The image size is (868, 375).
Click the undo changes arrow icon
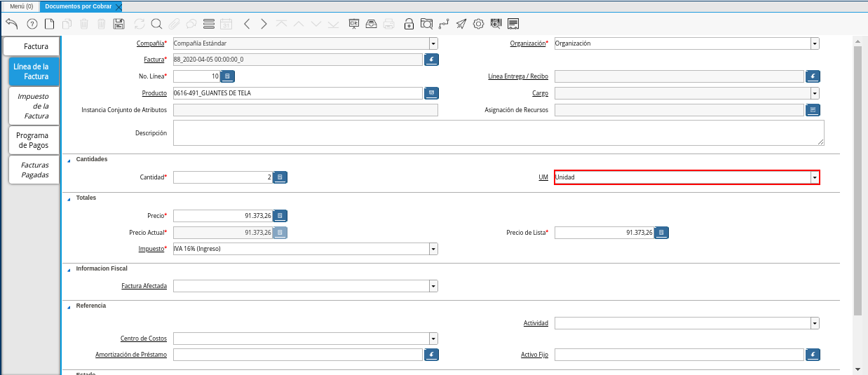(12, 24)
